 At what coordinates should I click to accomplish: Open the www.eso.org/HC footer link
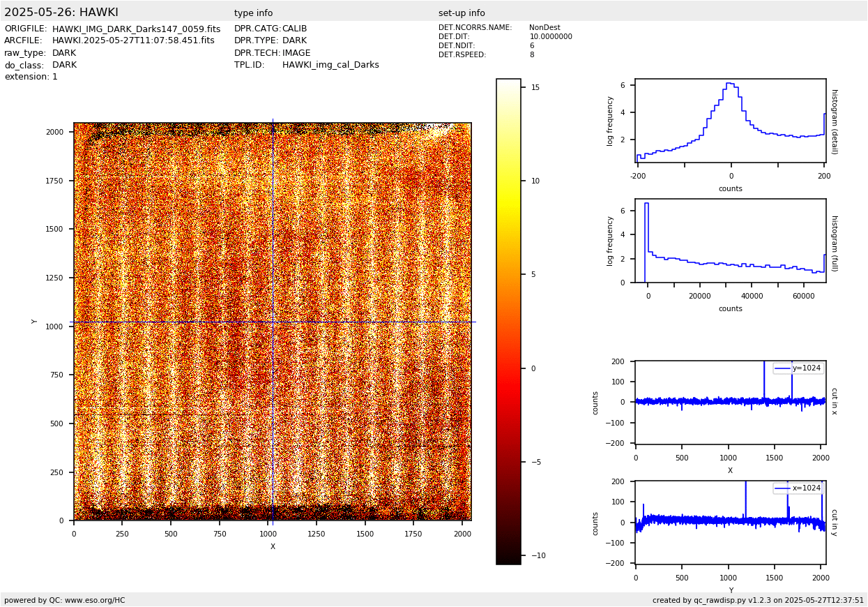coord(95,600)
